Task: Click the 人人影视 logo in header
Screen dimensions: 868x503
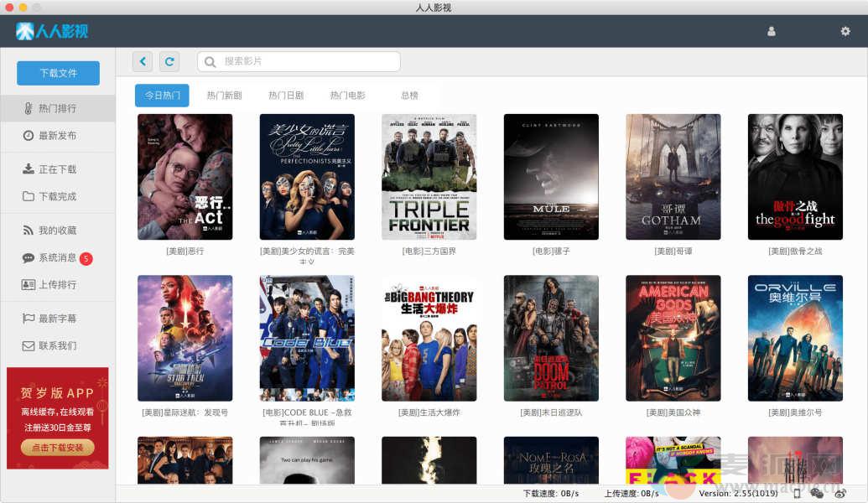Action: [52, 32]
